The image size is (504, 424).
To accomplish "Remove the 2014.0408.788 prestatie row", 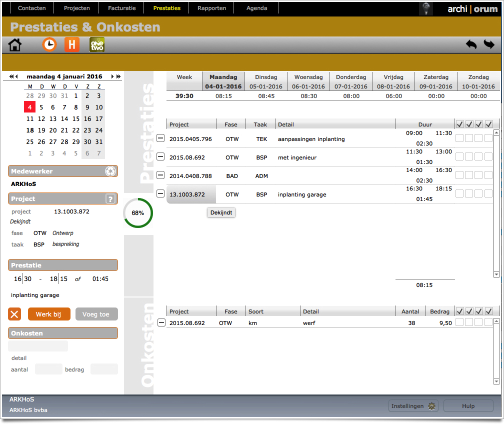I will coord(160,175).
